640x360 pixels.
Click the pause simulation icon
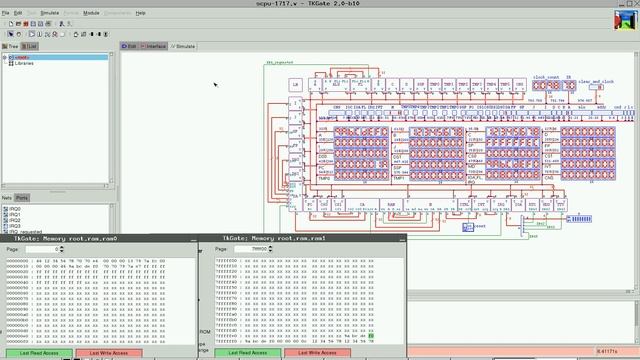click(x=40, y=34)
